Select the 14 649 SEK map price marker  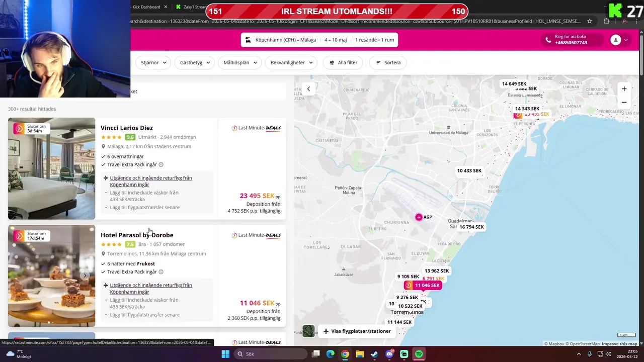(x=514, y=84)
